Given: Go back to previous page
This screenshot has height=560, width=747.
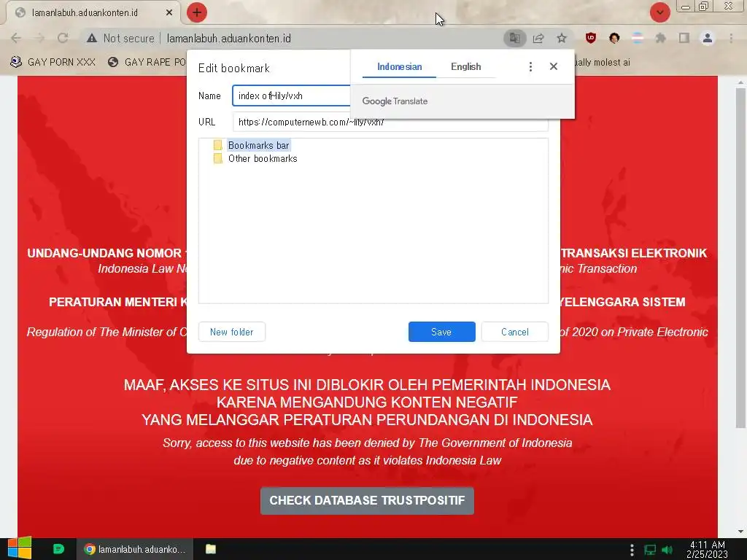Looking at the screenshot, I should [16, 38].
